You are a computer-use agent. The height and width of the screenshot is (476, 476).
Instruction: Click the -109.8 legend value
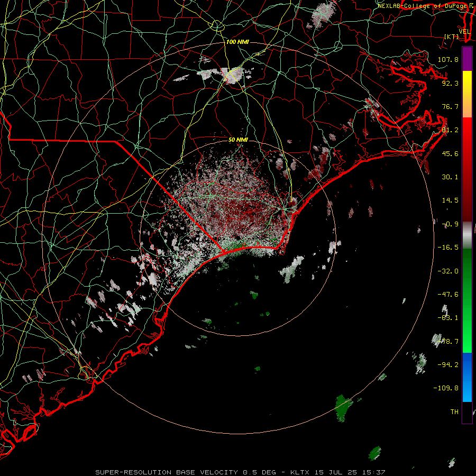point(446,388)
